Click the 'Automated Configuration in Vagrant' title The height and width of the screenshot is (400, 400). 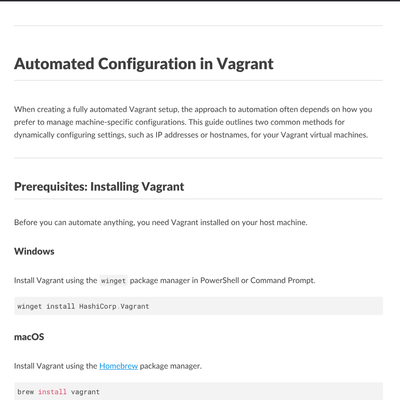144,64
